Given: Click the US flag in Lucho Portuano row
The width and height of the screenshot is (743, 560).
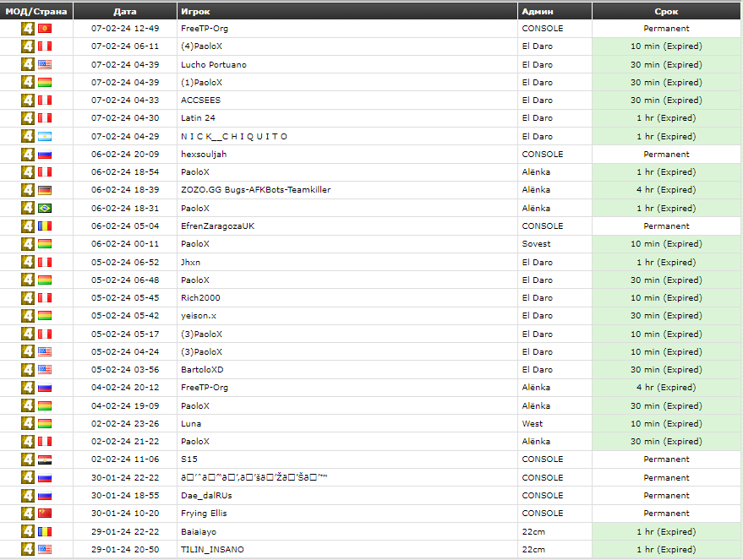Looking at the screenshot, I should [x=45, y=64].
